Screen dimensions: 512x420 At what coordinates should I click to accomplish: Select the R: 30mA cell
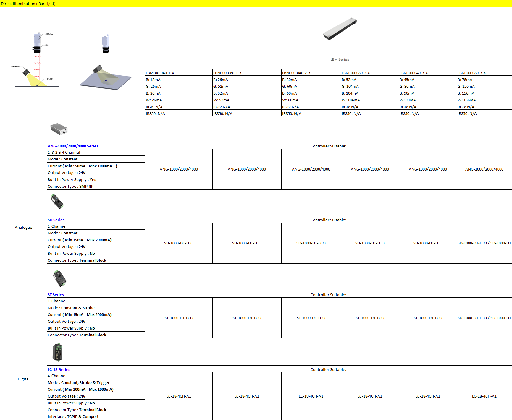point(311,80)
